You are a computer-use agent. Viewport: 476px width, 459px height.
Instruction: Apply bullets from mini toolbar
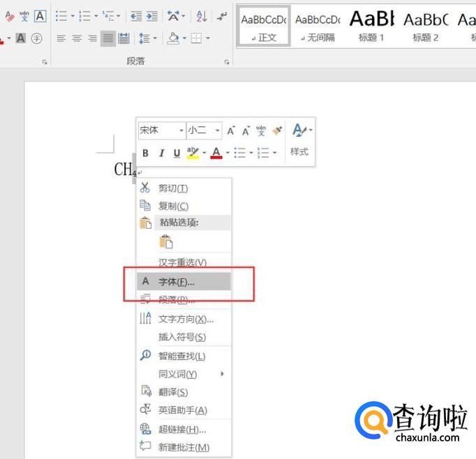240,153
